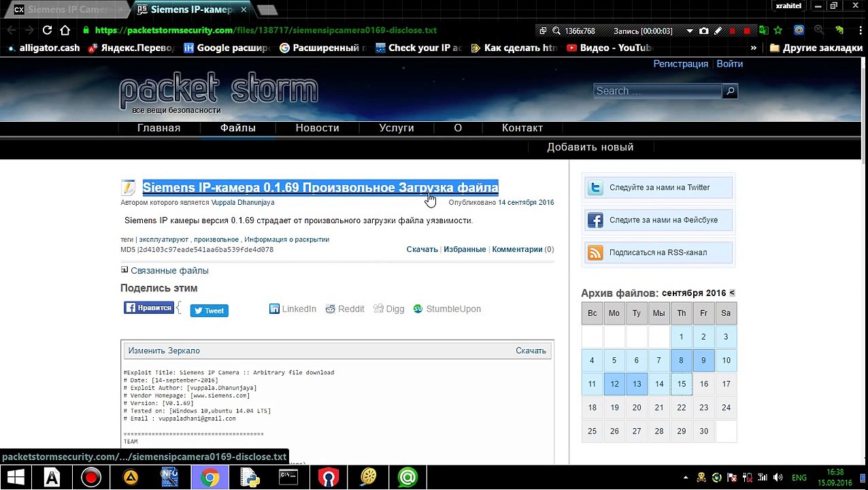Click the magnifier icon beside 1366x768
The width and height of the screenshot is (868, 490).
[x=556, y=31]
